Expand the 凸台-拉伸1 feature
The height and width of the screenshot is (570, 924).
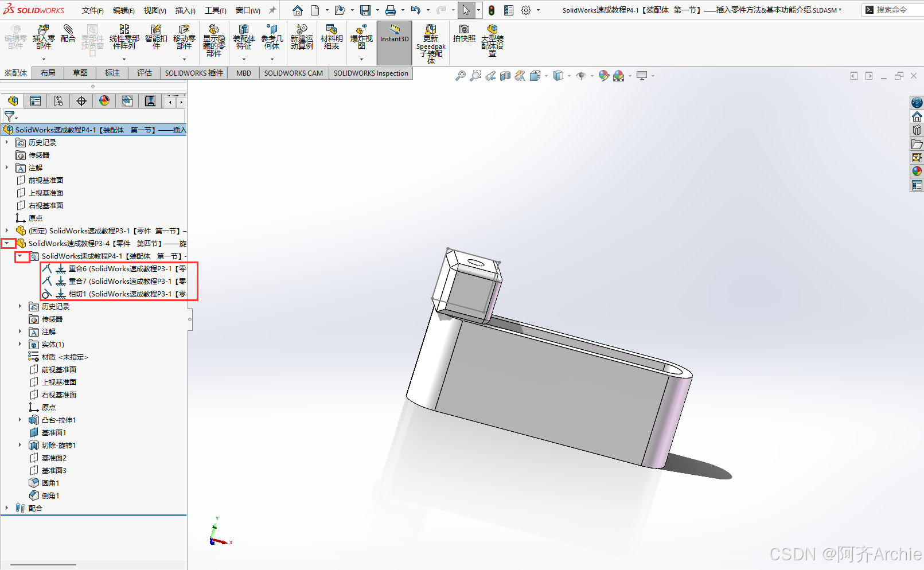(20, 420)
